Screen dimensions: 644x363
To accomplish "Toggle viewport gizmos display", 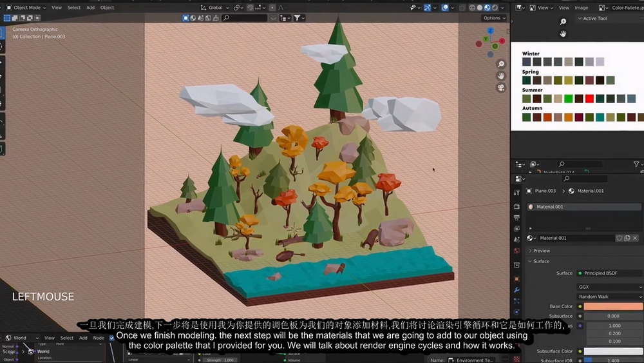I will pos(428,7).
